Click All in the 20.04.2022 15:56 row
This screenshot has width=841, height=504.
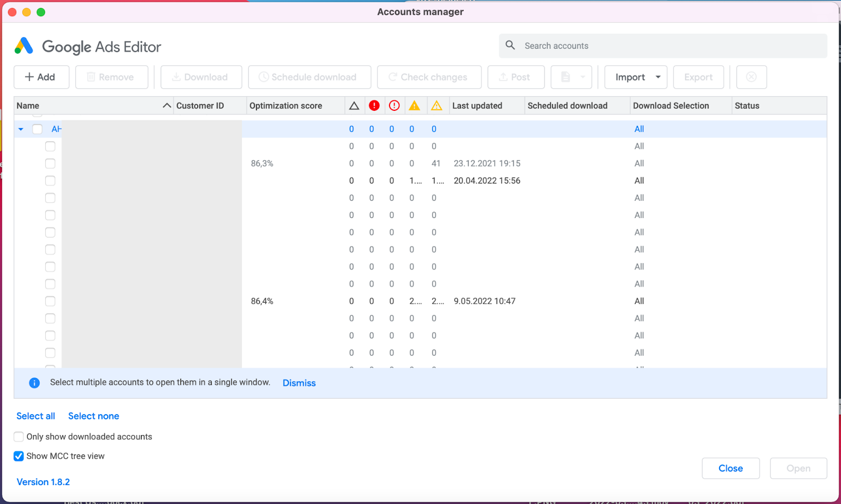(x=639, y=181)
